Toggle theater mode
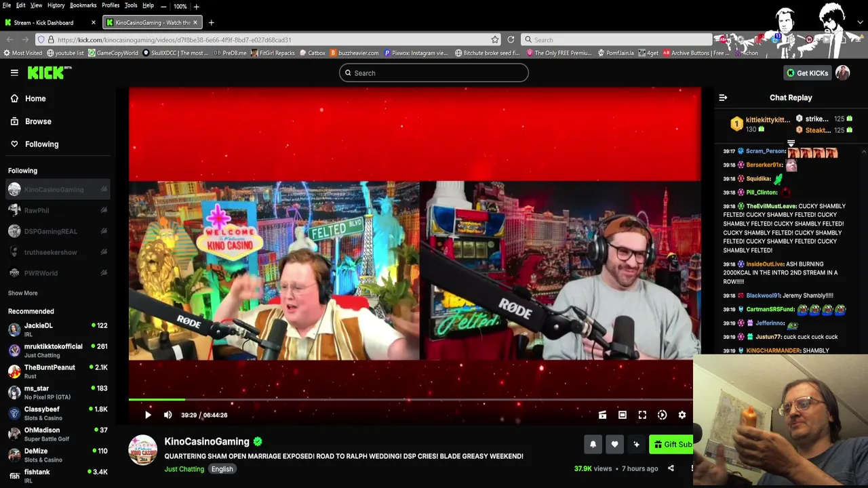 click(623, 415)
